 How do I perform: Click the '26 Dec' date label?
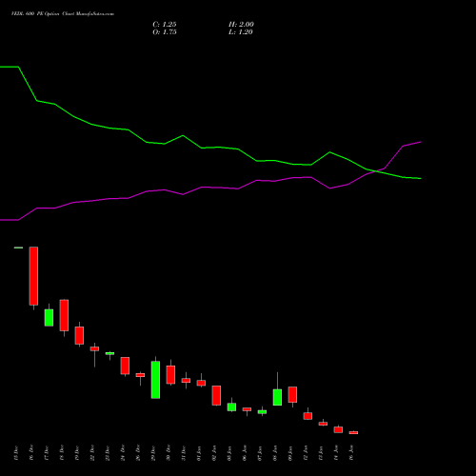click(138, 453)
